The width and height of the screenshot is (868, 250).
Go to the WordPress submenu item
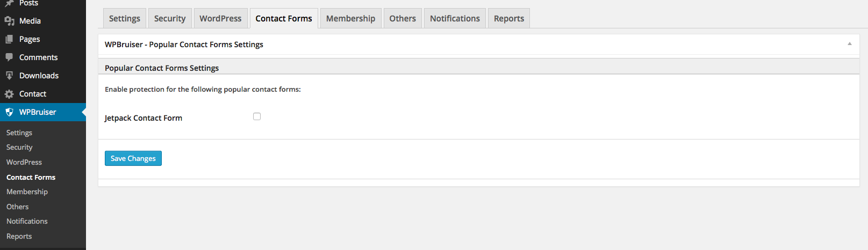point(24,162)
